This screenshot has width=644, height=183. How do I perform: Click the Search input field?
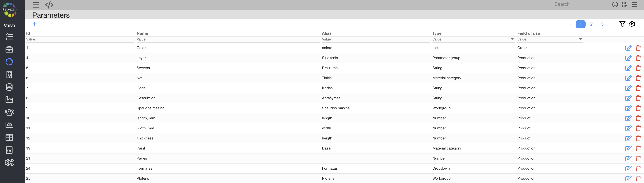[x=579, y=4]
